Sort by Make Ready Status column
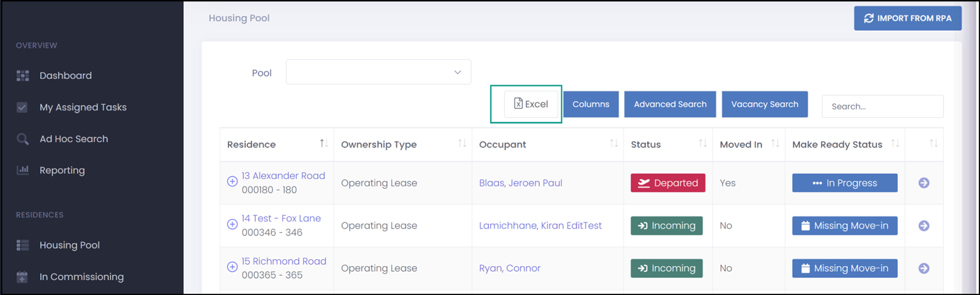Viewport: 980px width, 295px height. tap(895, 144)
